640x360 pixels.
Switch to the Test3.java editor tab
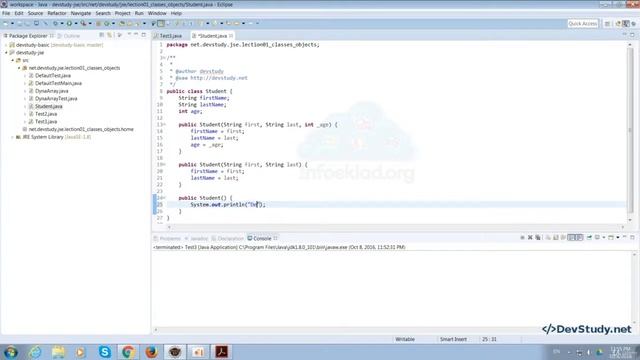(x=170, y=36)
